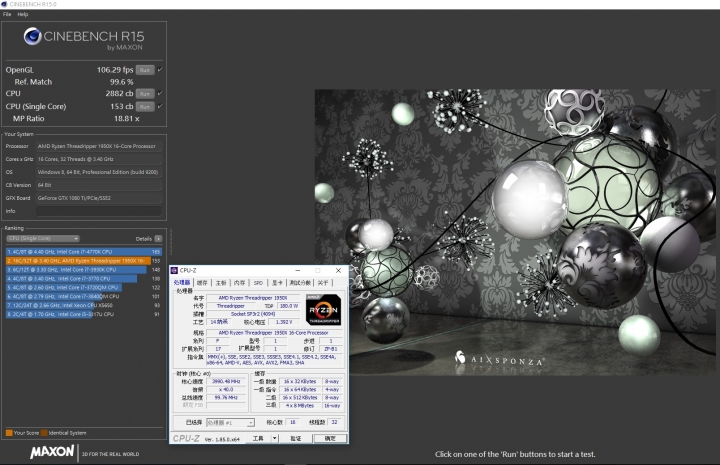Click the 工具 button in CPU-Z
The width and height of the screenshot is (720, 465).
tap(258, 438)
